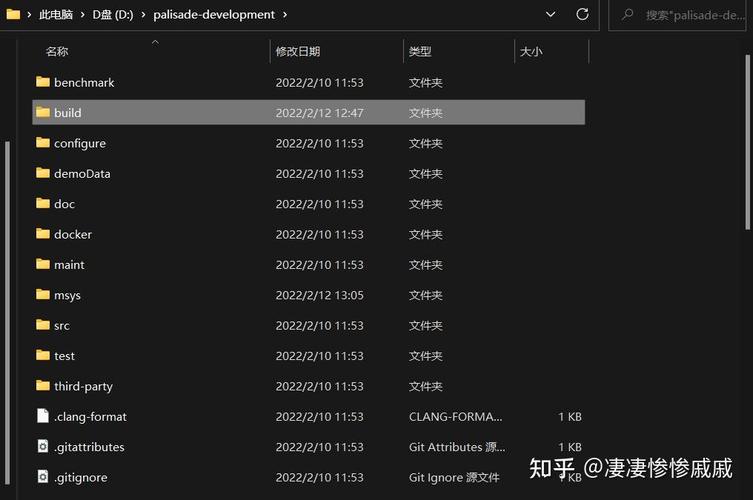Image resolution: width=753 pixels, height=500 pixels.
Task: Click build's date 2022/2/12 12:47
Action: click(x=319, y=113)
